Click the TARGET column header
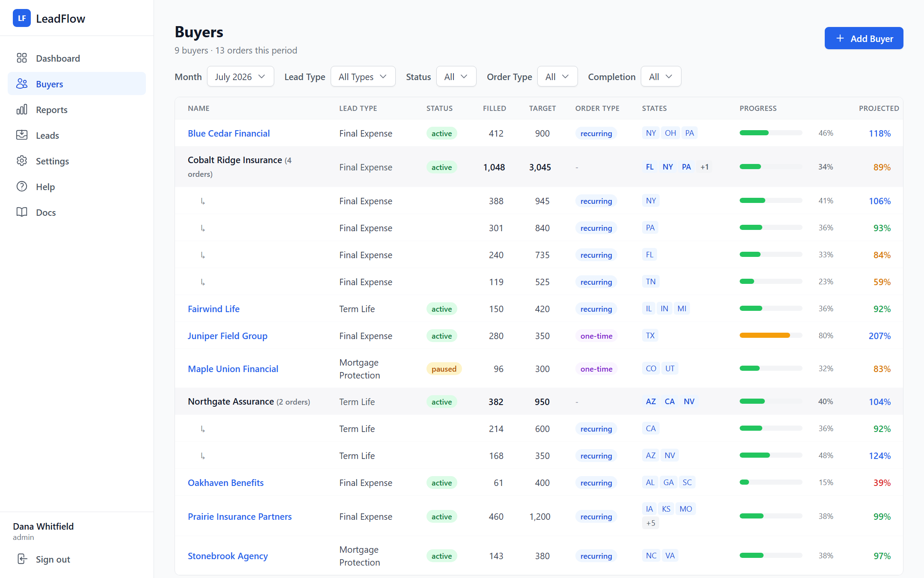This screenshot has width=924, height=578. [542, 108]
